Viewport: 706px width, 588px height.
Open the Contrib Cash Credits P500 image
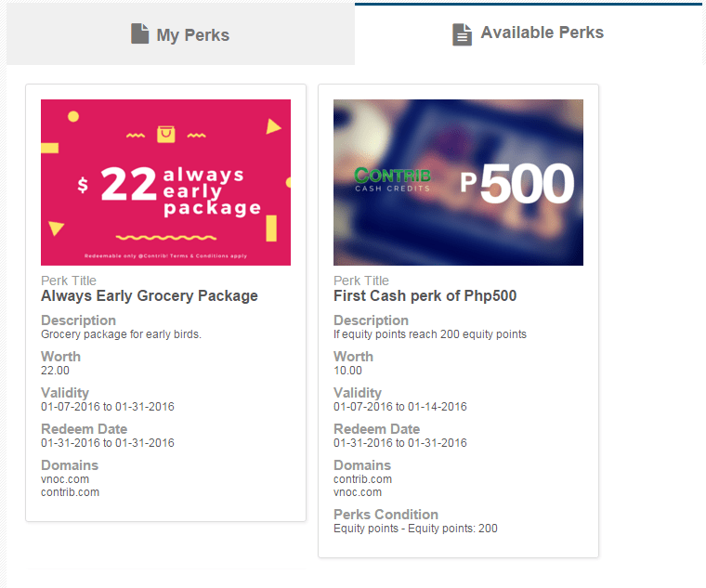[x=458, y=182]
